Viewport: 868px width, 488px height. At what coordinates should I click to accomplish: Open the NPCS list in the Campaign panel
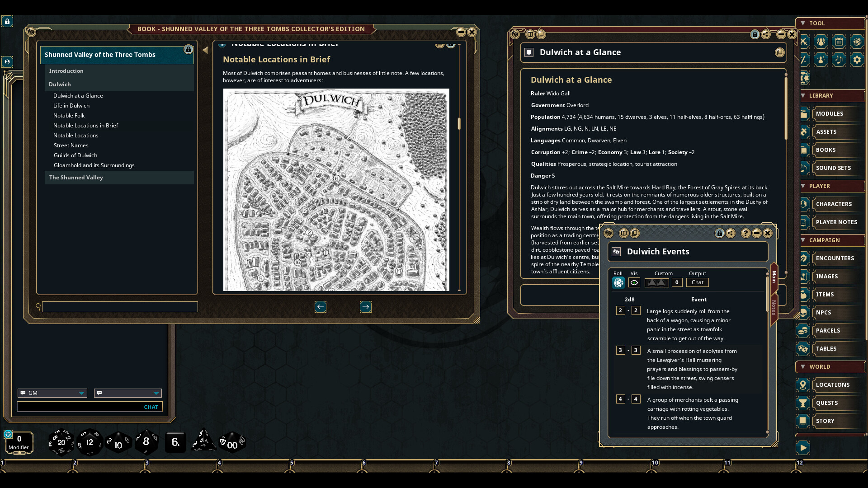coord(824,312)
